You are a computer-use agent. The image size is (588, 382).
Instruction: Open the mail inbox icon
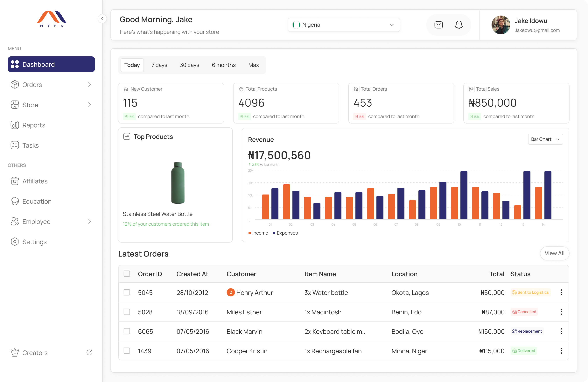(x=438, y=25)
